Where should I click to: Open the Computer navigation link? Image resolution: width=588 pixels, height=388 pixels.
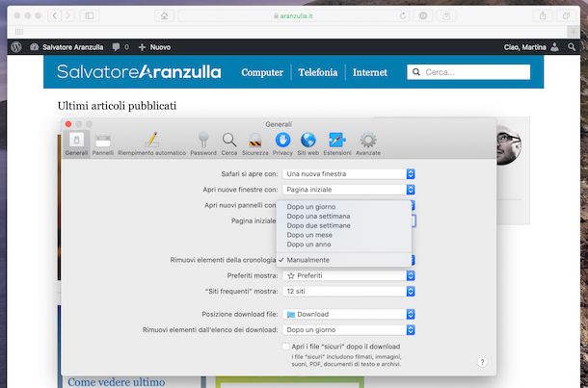(x=262, y=72)
